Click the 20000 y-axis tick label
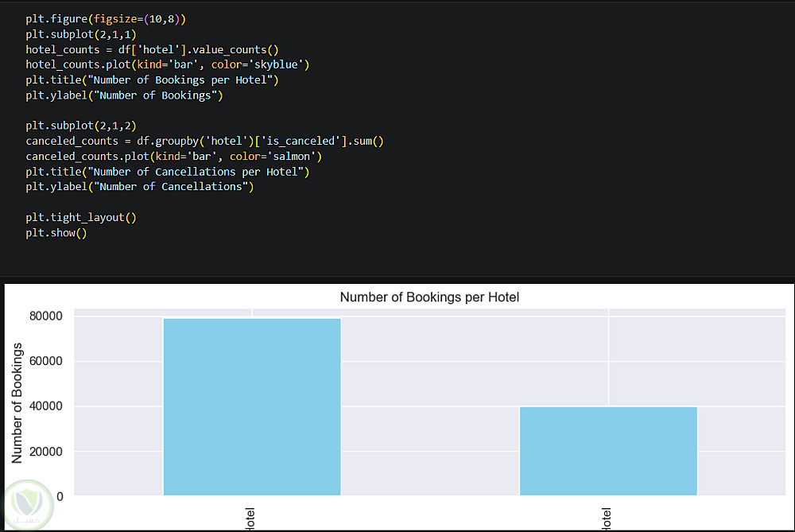 click(45, 452)
